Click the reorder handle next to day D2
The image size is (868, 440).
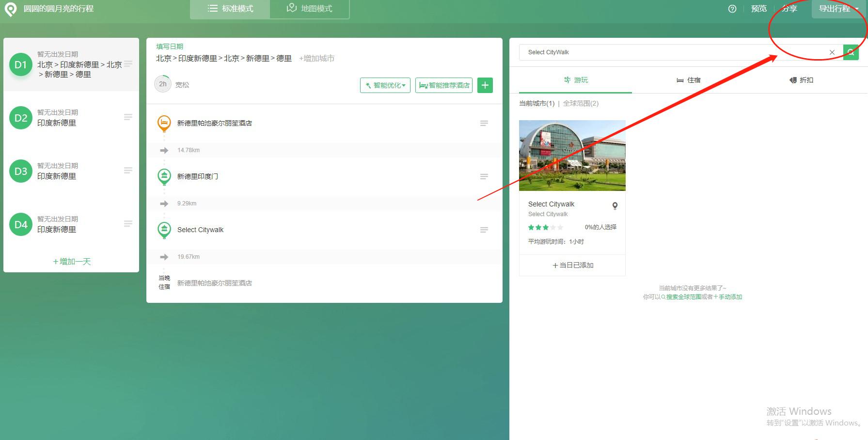128,116
